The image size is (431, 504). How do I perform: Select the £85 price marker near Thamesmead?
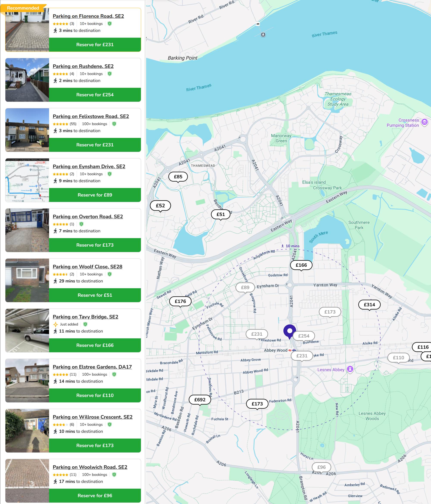178,177
